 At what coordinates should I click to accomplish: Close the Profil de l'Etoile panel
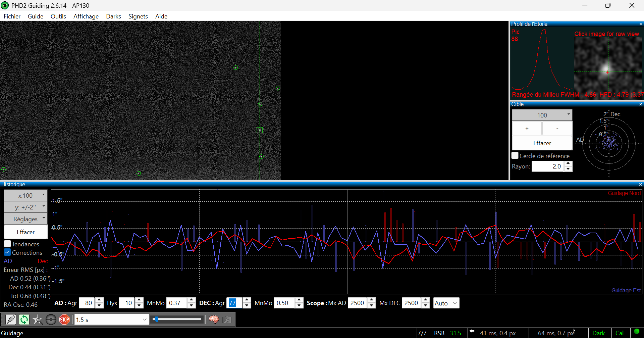641,24
